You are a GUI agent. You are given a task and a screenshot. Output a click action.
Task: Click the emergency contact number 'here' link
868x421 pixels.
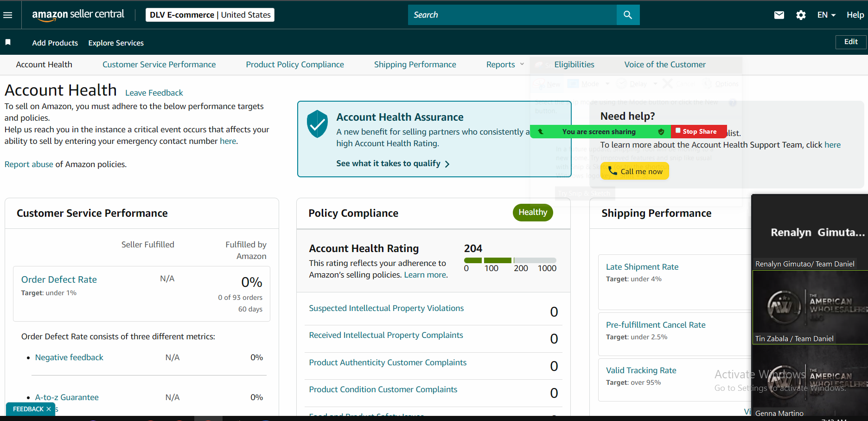pos(228,141)
